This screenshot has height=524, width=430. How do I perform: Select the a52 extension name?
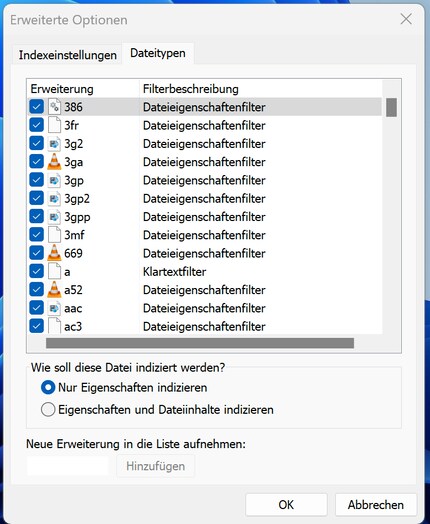(x=73, y=290)
